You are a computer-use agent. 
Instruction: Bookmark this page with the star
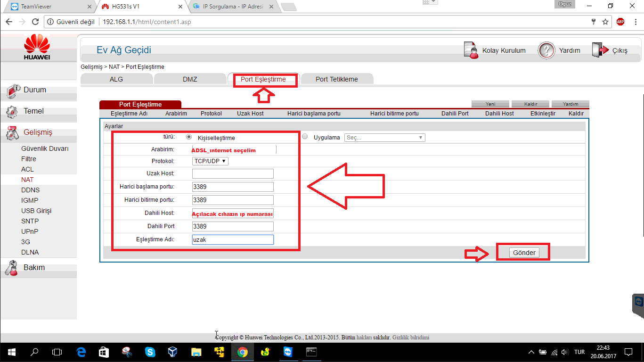pos(605,22)
